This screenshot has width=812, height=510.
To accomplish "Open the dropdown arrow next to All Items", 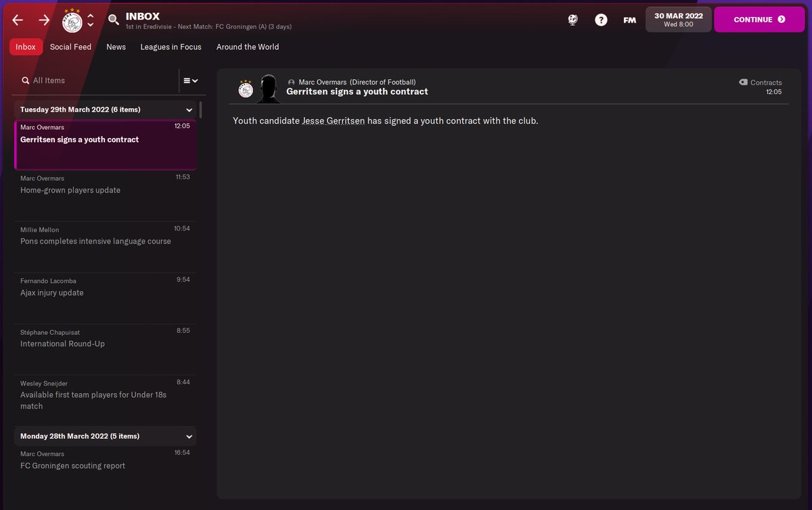I will (x=196, y=80).
